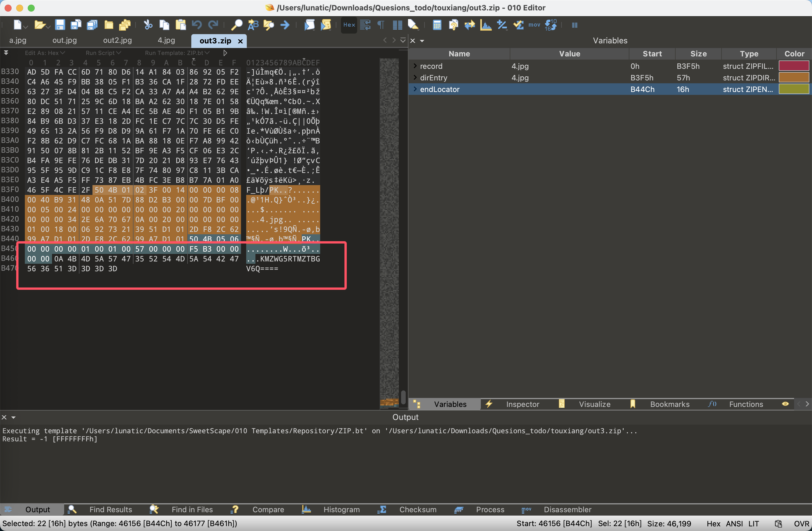Open the Bookmarks tab
Image resolution: width=812 pixels, height=531 pixels.
[669, 404]
